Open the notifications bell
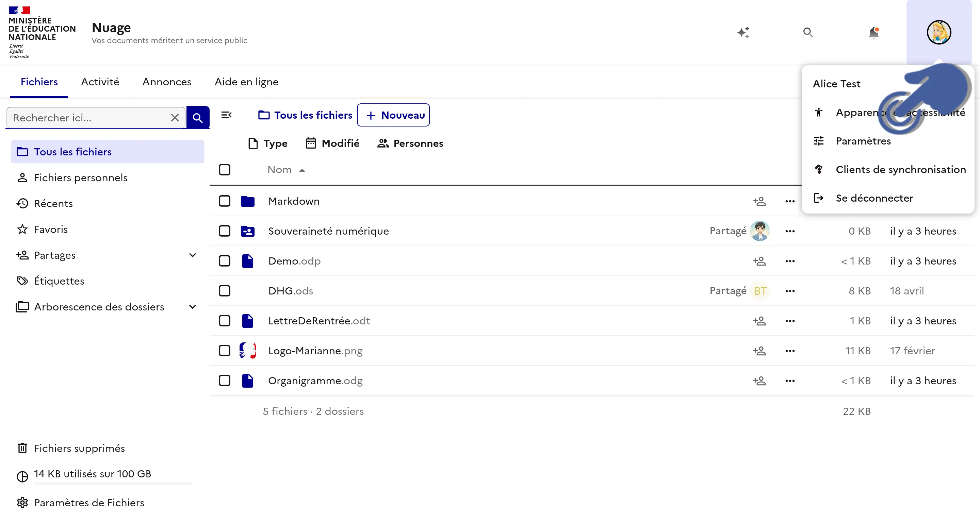The height and width of the screenshot is (525, 980). (873, 32)
